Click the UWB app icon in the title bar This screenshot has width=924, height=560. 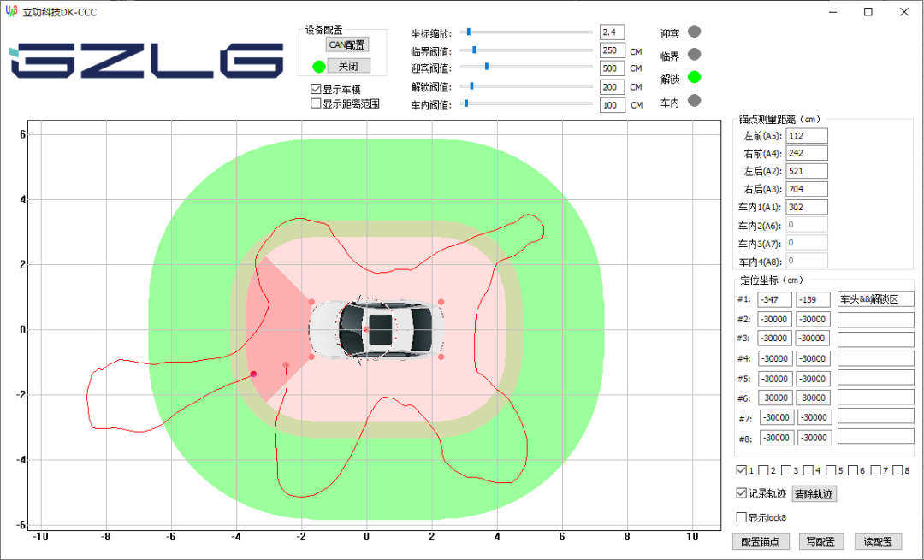tap(12, 12)
